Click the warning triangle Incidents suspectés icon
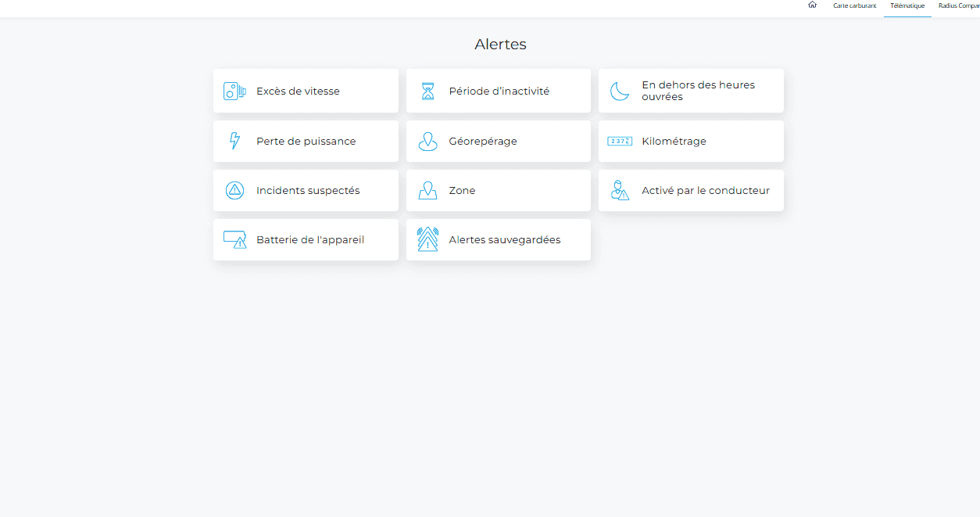Image resolution: width=980 pixels, height=517 pixels. pos(234,191)
